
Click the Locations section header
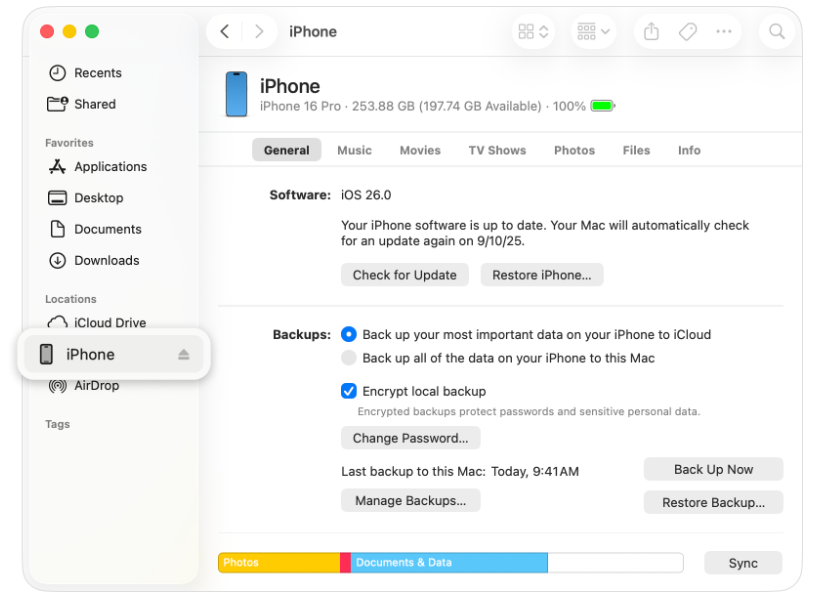pos(70,299)
